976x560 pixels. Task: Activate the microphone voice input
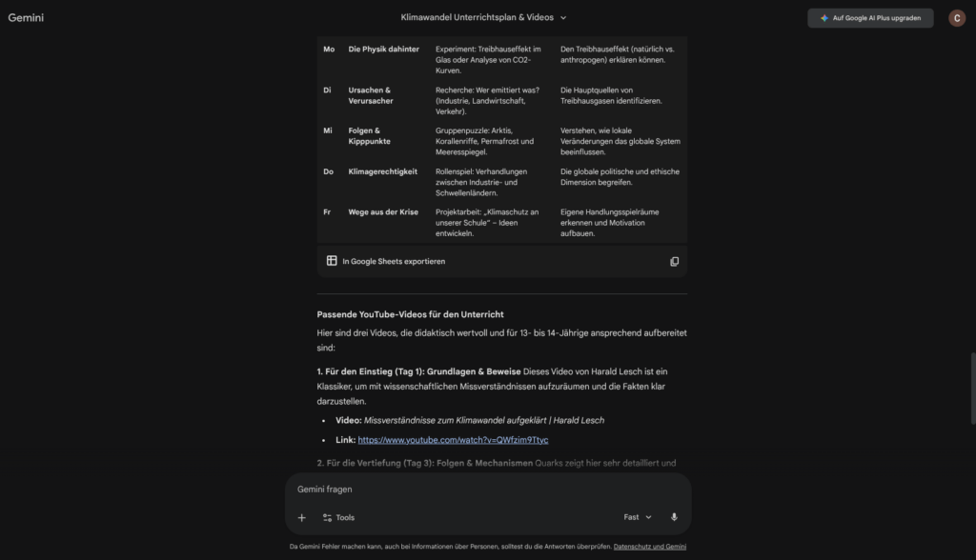coord(674,517)
